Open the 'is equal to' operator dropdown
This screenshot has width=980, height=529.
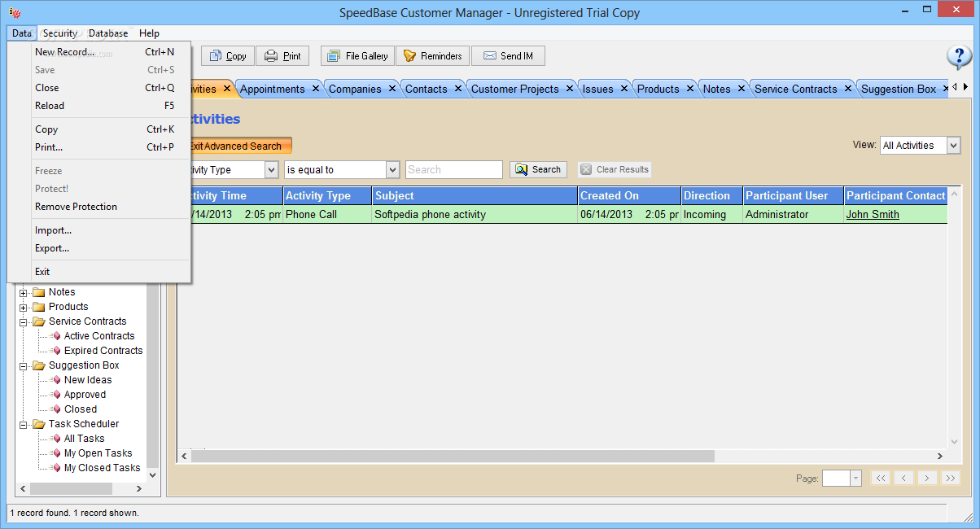[392, 170]
